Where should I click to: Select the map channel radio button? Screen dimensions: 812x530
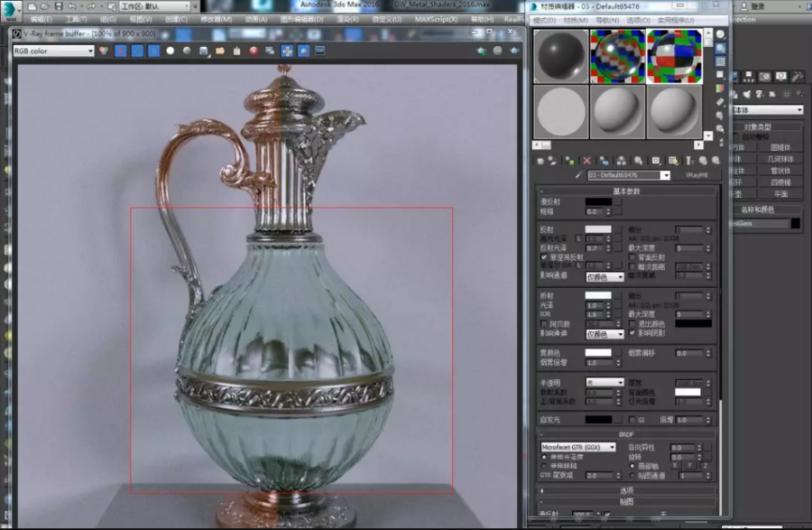click(x=632, y=475)
